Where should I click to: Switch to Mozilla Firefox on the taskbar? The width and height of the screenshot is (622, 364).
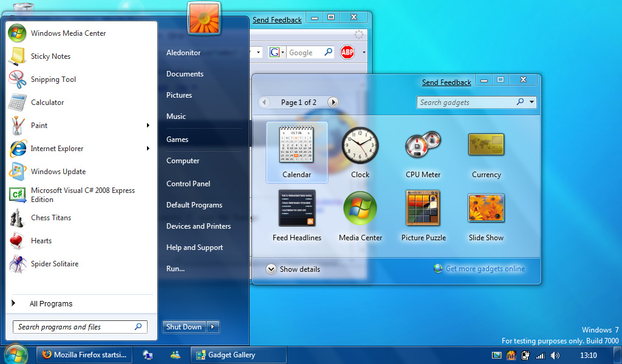click(84, 355)
